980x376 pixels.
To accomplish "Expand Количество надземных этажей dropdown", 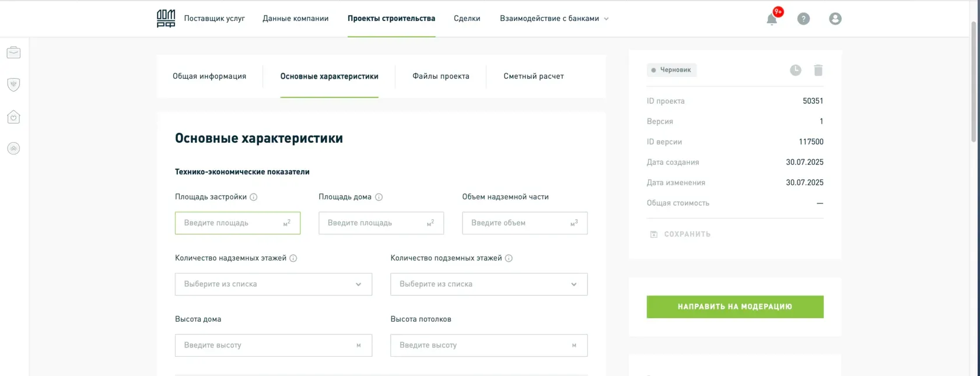I will (273, 284).
